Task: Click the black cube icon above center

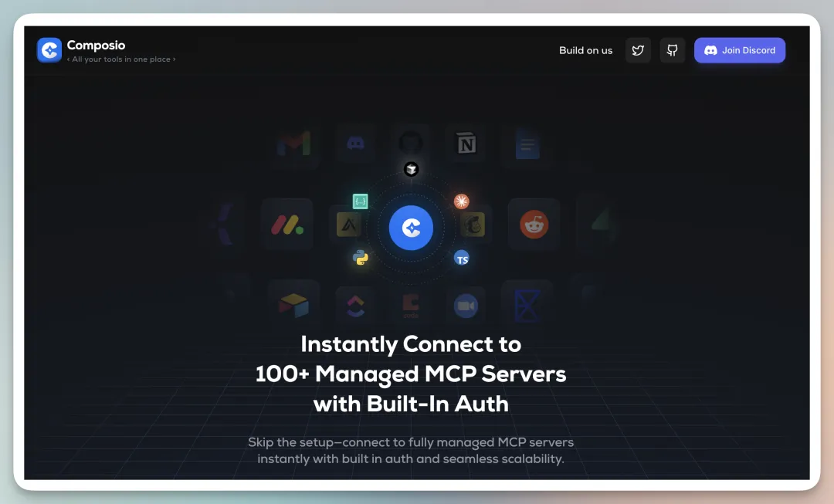Action: click(x=411, y=170)
